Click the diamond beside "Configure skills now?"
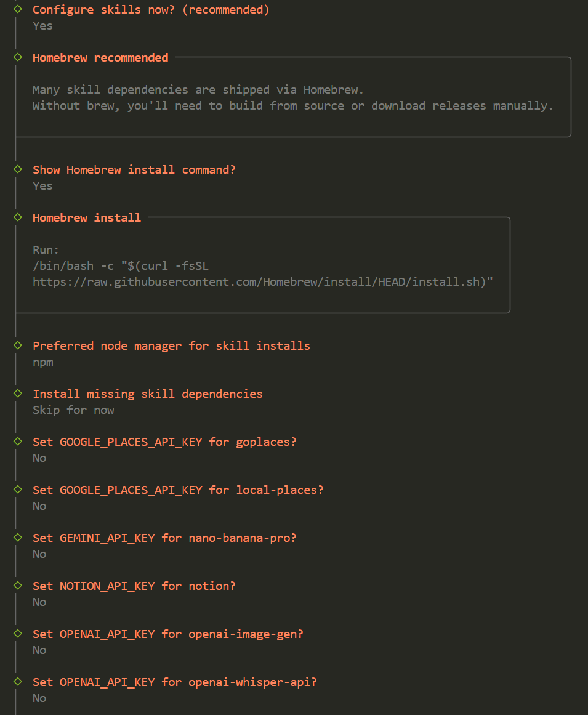This screenshot has width=588, height=715. 18,9
